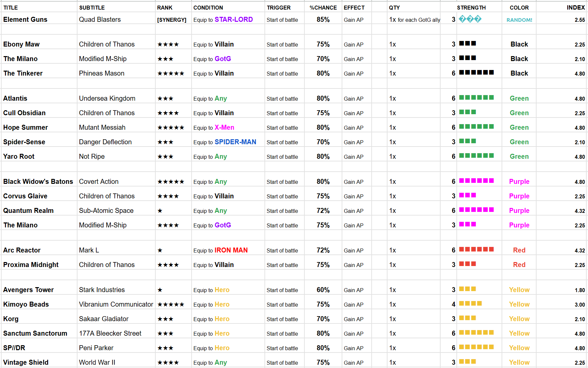The height and width of the screenshot is (368, 588).
Task: Select the Ebony Maw title cell
Action: [x=21, y=44]
